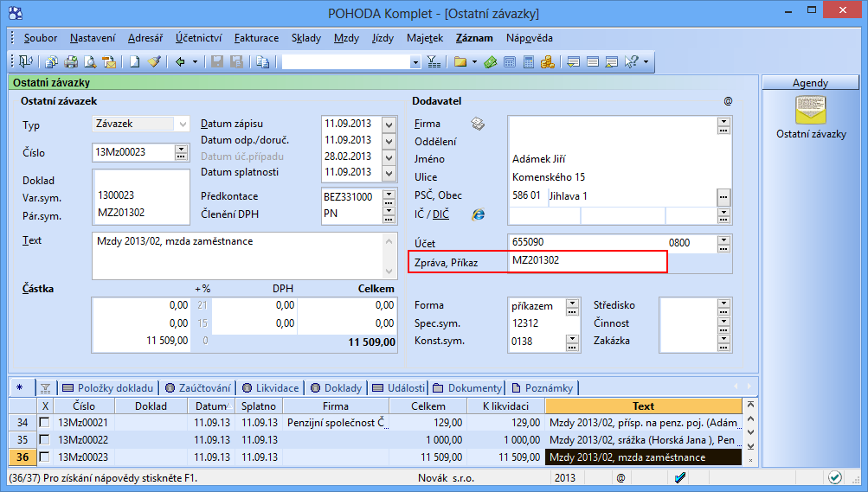The height and width of the screenshot is (492, 868).
Task: Click the scroll-to-end arrow of record list
Action: coord(750,447)
